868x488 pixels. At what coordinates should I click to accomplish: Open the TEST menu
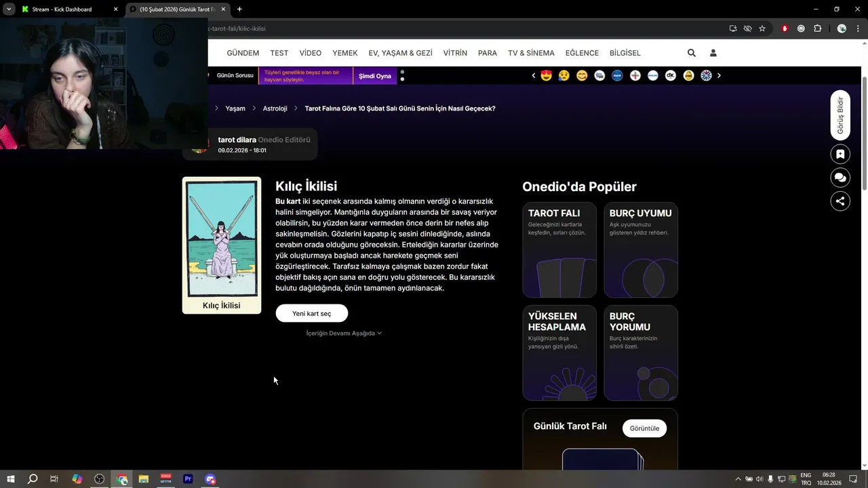tap(279, 53)
